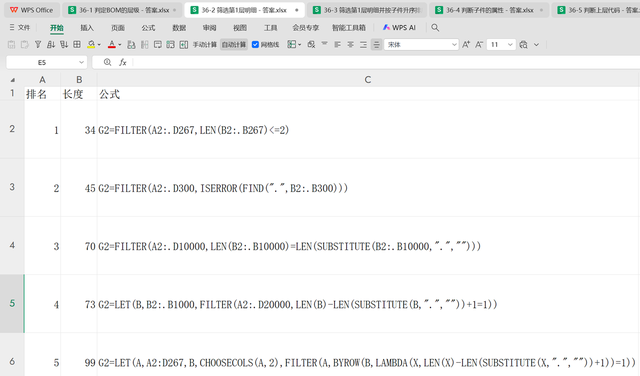Click the search magnifier in menu bar
640x376 pixels.
pos(435,28)
